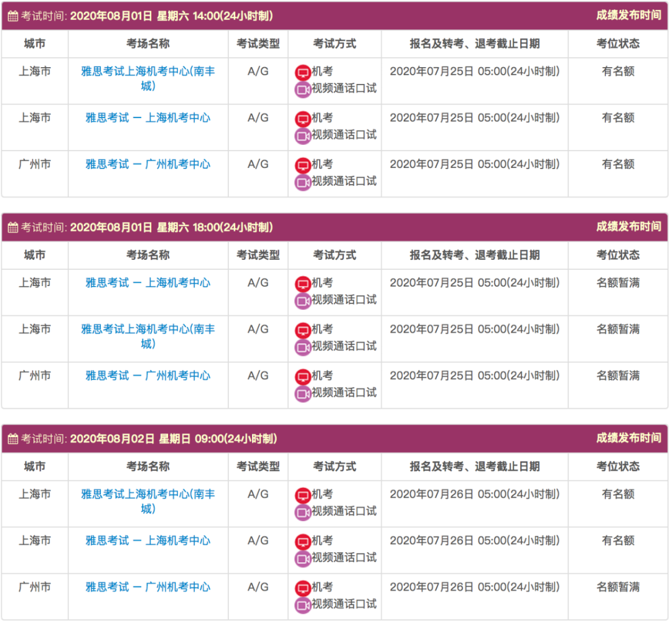Click video call icon in 18:00 上海机考中心 row

[303, 301]
